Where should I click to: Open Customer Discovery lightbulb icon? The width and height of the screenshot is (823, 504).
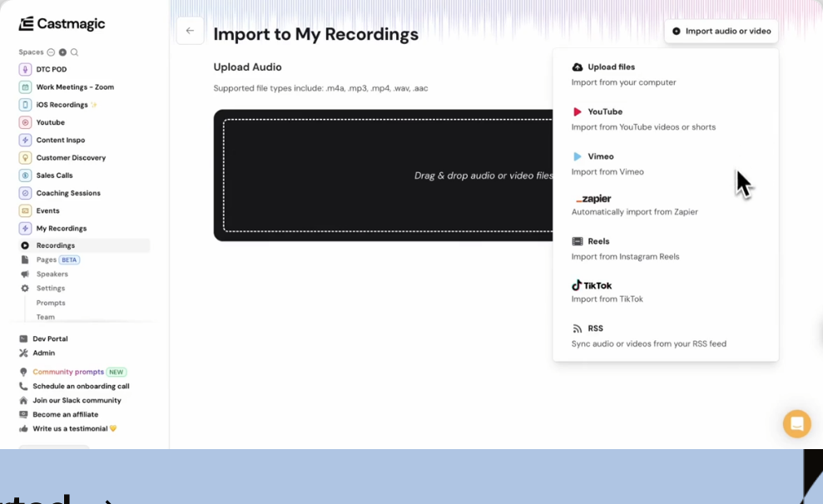pos(25,157)
